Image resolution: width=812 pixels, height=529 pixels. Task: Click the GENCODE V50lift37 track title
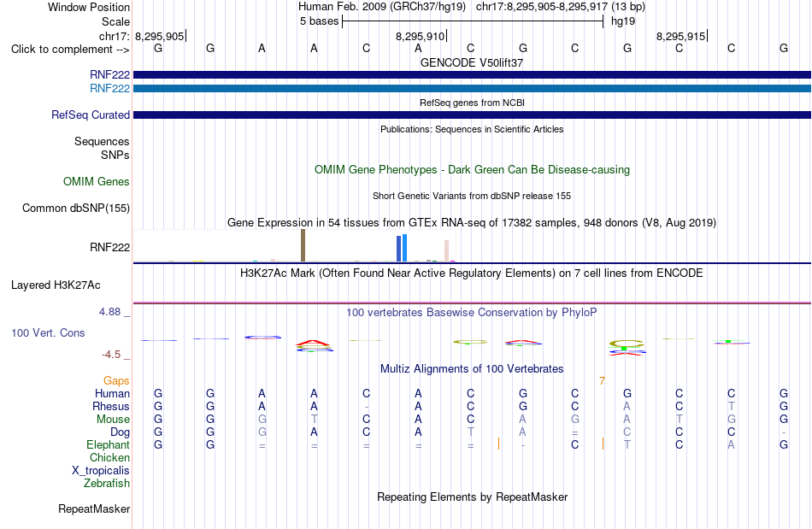[472, 62]
